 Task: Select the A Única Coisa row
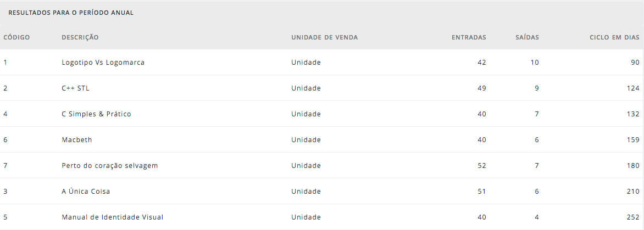click(x=322, y=192)
